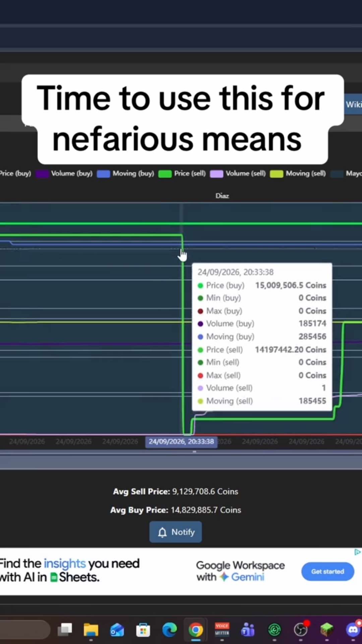Viewport: 362px width, 644px height.
Task: Toggle Price (sell) legend entry
Action: pos(182,173)
